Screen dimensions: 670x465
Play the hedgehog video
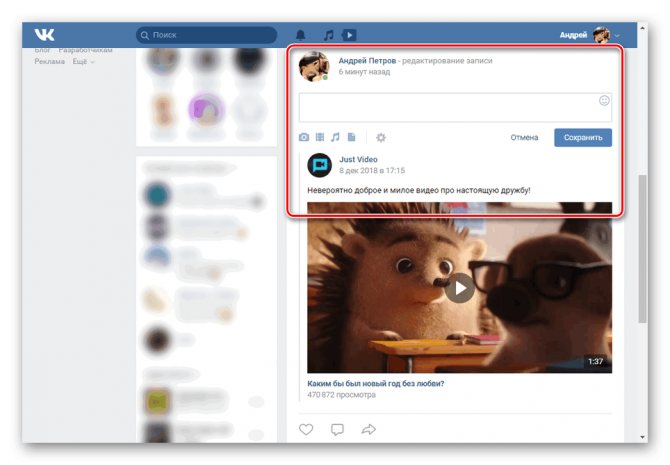(x=459, y=288)
